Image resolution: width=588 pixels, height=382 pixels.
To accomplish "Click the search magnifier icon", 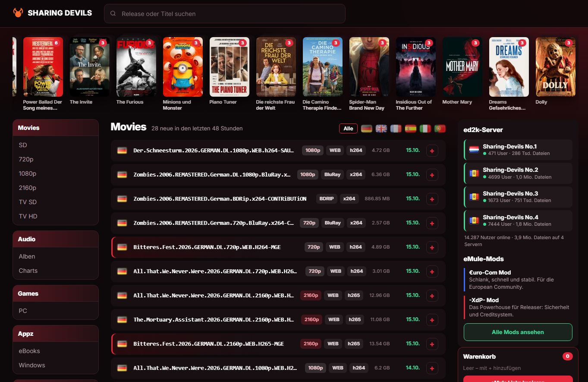I will (113, 13).
